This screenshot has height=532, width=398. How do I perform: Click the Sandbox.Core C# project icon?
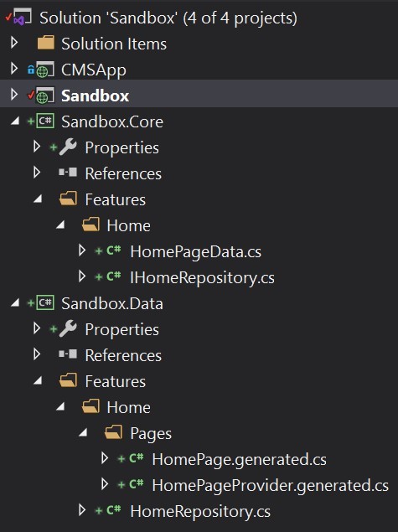point(45,121)
